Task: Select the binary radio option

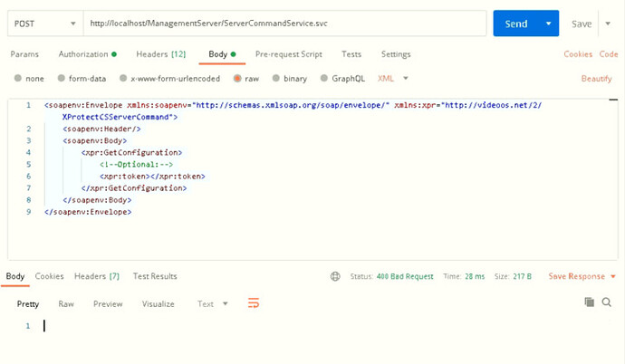Action: 276,79
